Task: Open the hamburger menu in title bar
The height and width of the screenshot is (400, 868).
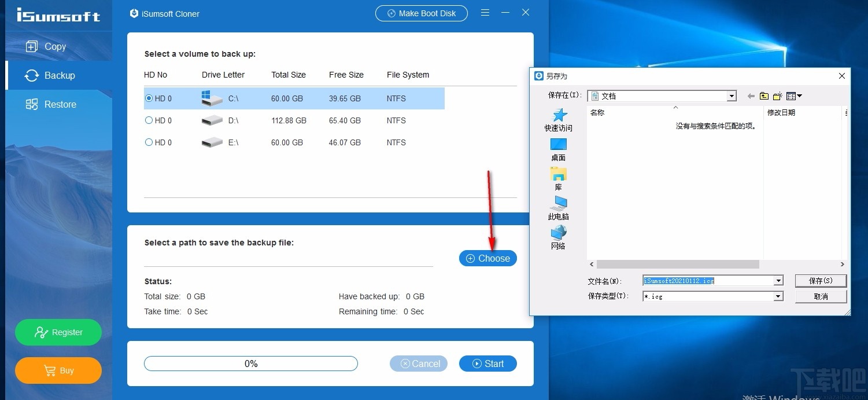Action: pos(485,13)
